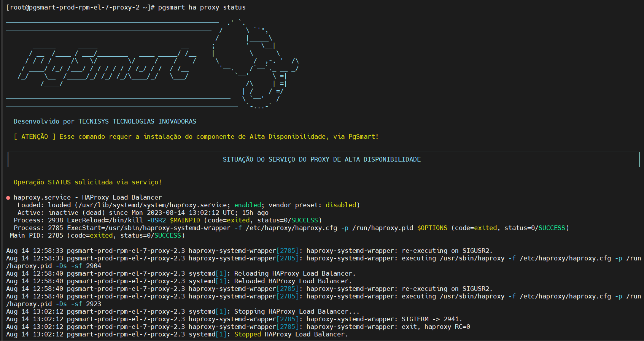The image size is (644, 341).
Task: Click the 'pgsmart ha proxy status' command text
Action: 202,7
